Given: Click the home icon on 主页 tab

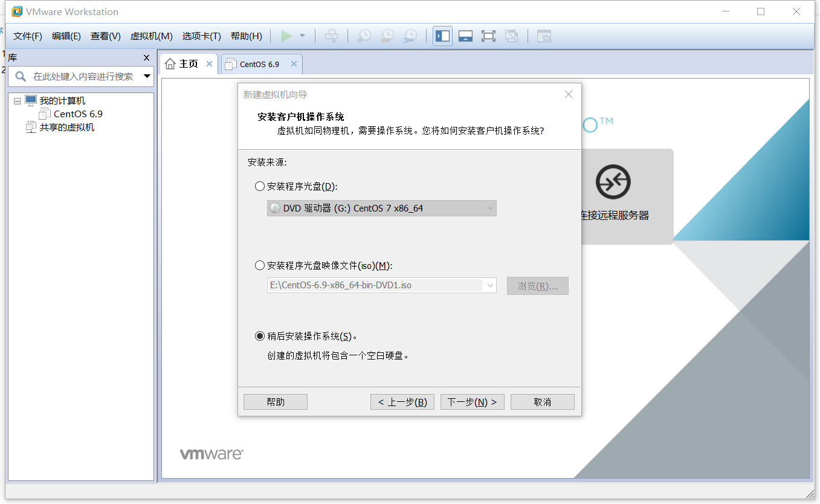Looking at the screenshot, I should point(170,63).
